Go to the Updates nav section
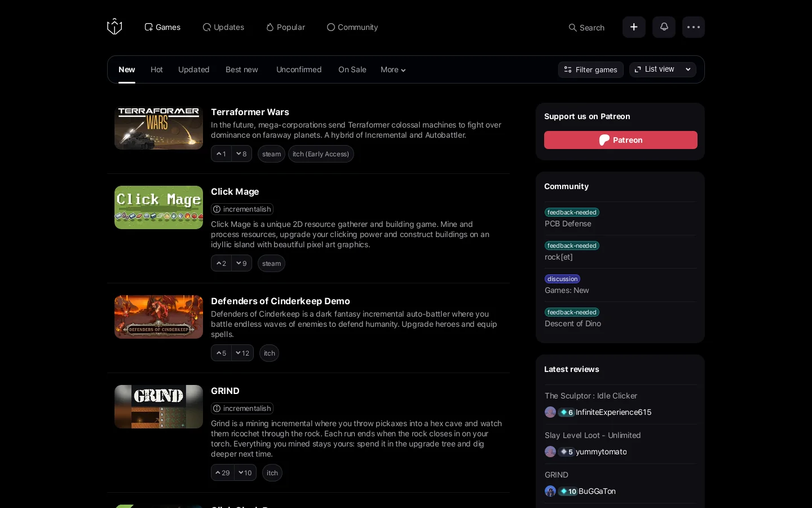The height and width of the screenshot is (508, 812). tap(223, 27)
